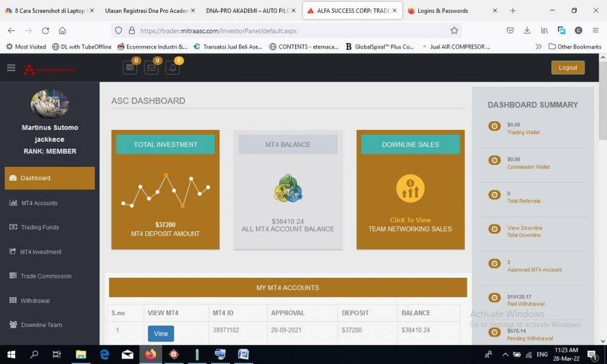Click View Downline link in summary
Viewport: 607px width, 364px height.
pos(524,228)
